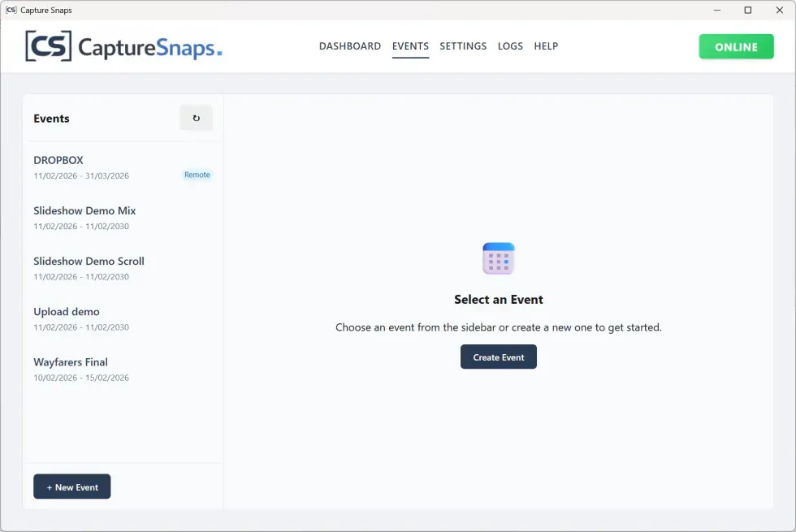796x532 pixels.
Task: Click the Capture Snaps title bar icon
Action: pyautogui.click(x=11, y=10)
